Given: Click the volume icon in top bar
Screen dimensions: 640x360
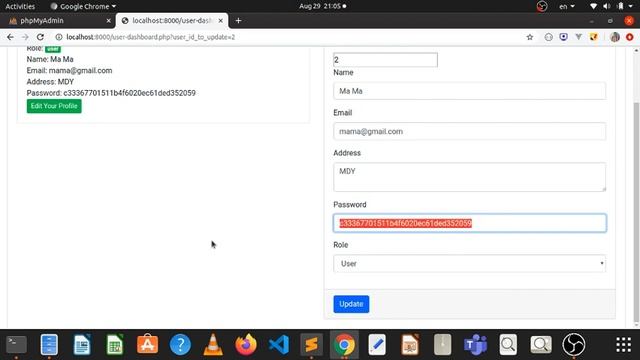Looking at the screenshot, I should [607, 6].
